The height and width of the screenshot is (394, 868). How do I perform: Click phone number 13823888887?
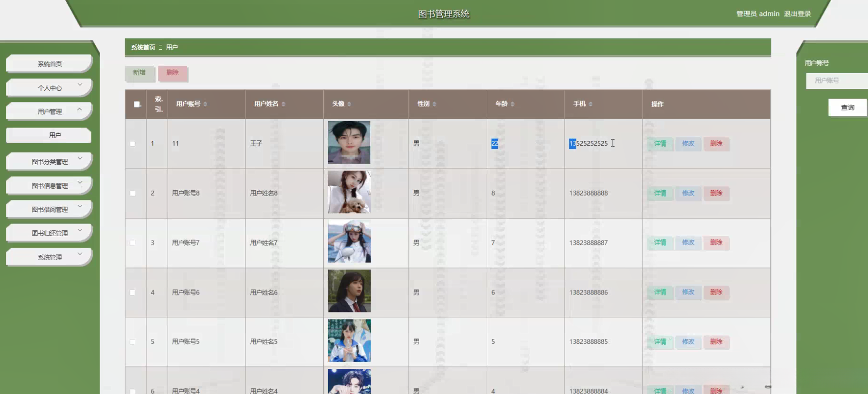(x=589, y=243)
